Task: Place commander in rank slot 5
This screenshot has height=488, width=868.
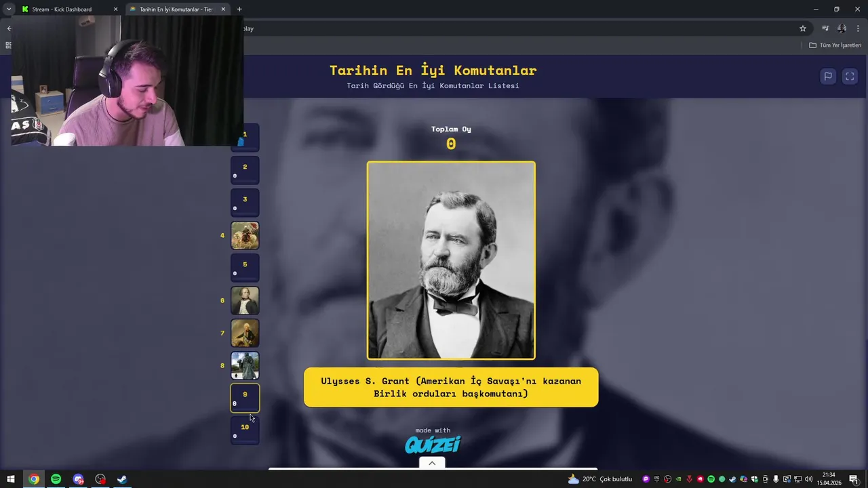Action: click(x=245, y=268)
